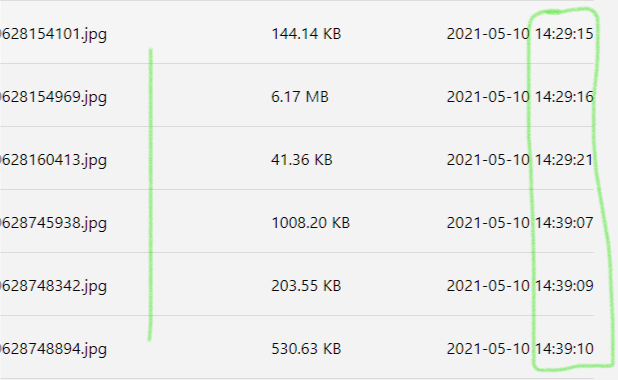Image resolution: width=618 pixels, height=380 pixels.
Task: Select the file ending 628154101.jpg
Action: [x=53, y=34]
